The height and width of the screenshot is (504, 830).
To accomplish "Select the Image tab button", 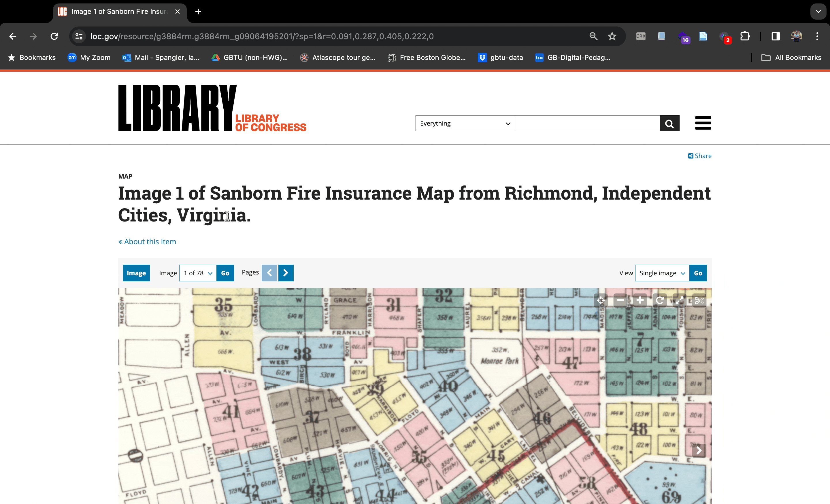I will 136,273.
